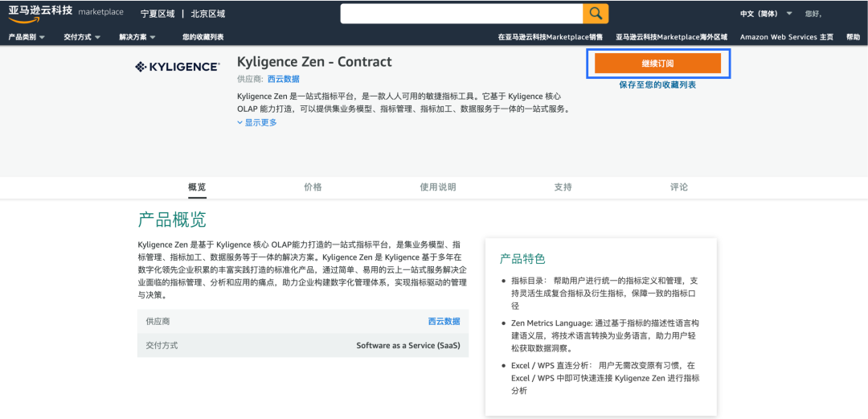Switch to the 使用说明 tab
The height and width of the screenshot is (419, 868).
(x=438, y=187)
